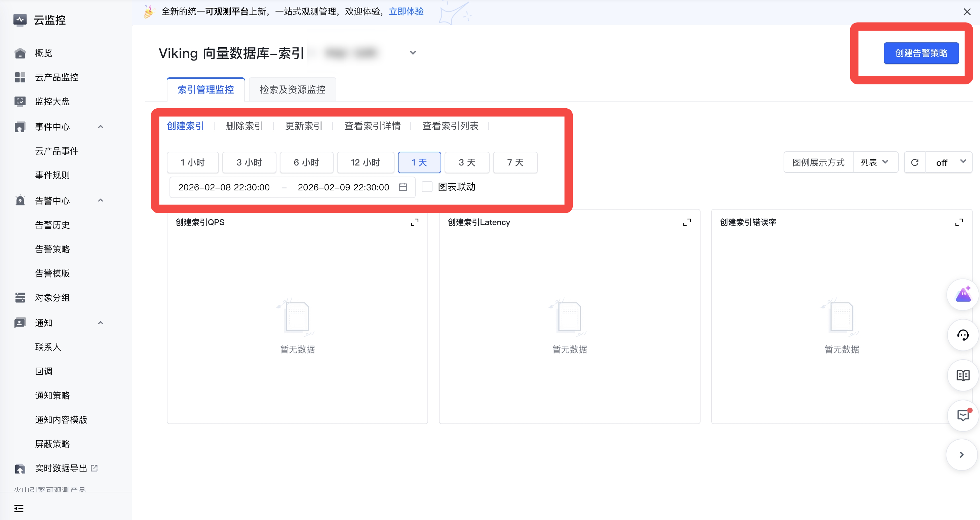The height and width of the screenshot is (520, 980).
Task: Click the 创建告警策略 button
Action: (x=921, y=53)
